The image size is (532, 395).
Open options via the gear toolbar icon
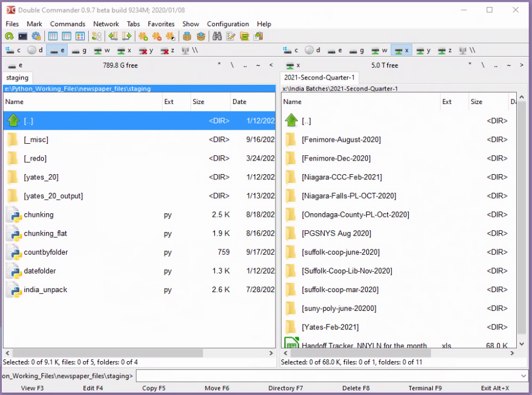click(x=36, y=36)
